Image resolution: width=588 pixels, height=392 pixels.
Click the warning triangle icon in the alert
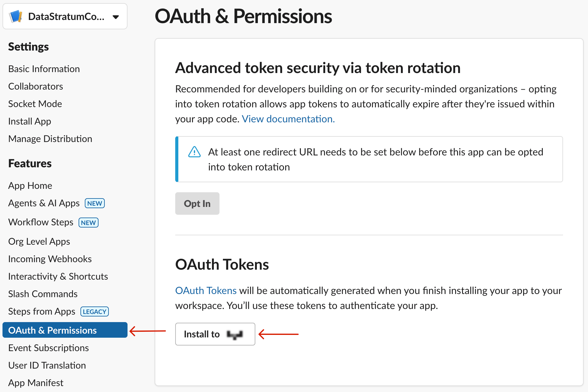194,152
